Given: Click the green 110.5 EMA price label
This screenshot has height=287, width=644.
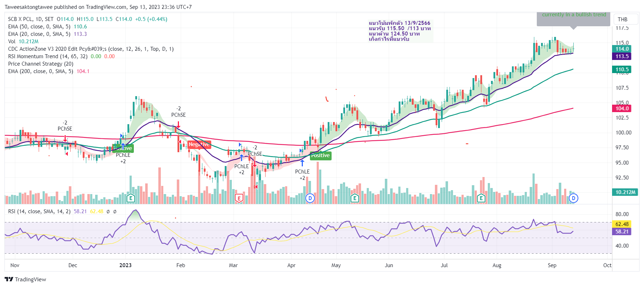Looking at the screenshot, I should tap(622, 70).
